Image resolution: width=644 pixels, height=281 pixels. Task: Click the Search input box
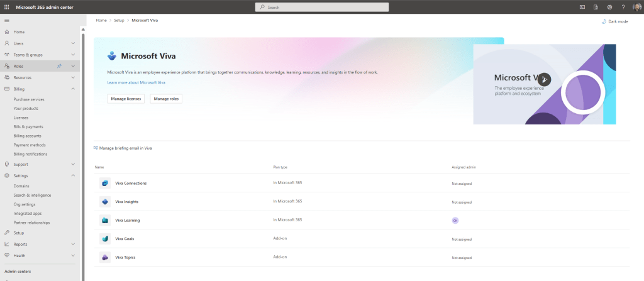coord(322,7)
